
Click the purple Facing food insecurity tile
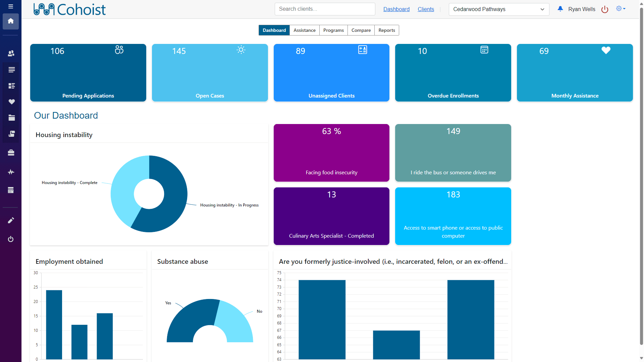pyautogui.click(x=331, y=153)
